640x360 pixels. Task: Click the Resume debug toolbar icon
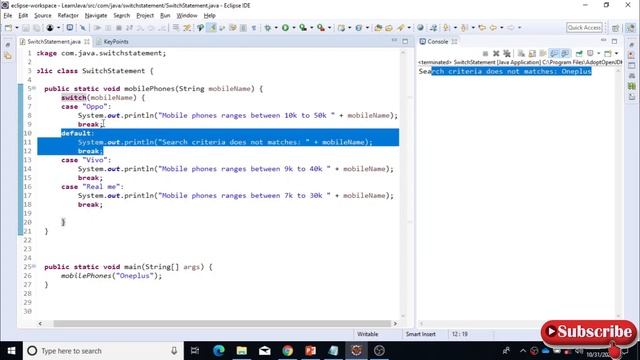coord(97,28)
